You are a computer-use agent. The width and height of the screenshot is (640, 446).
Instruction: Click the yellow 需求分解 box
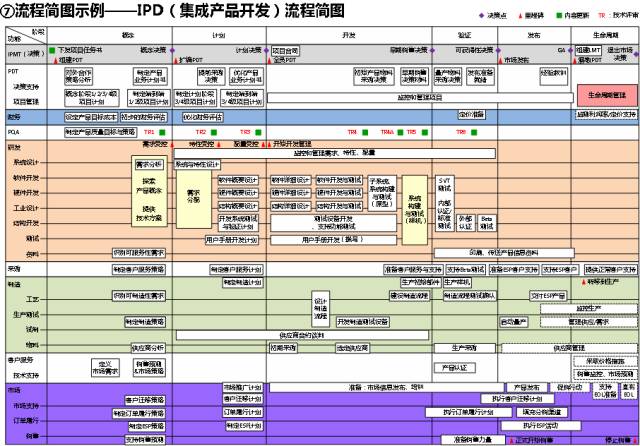coord(193,199)
